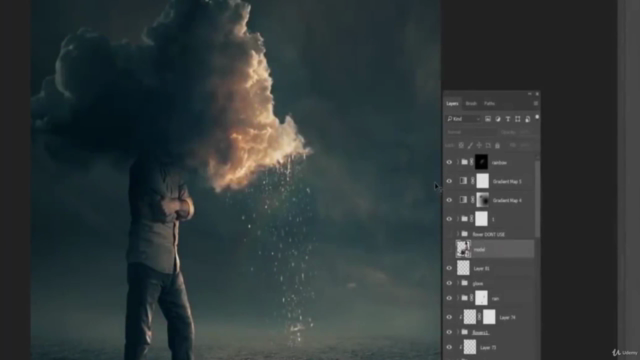Hide the group named 1
The height and width of the screenshot is (360, 640).
point(449,219)
